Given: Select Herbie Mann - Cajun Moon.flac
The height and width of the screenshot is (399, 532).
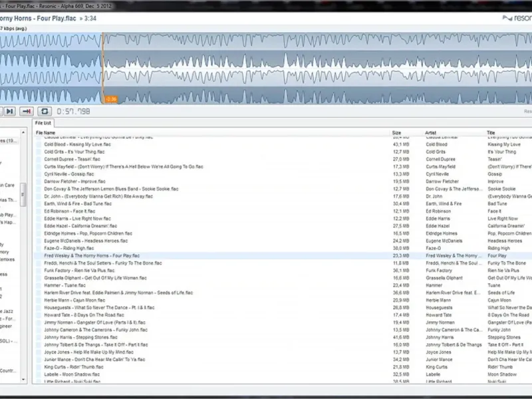Looking at the screenshot, I should [74, 301].
